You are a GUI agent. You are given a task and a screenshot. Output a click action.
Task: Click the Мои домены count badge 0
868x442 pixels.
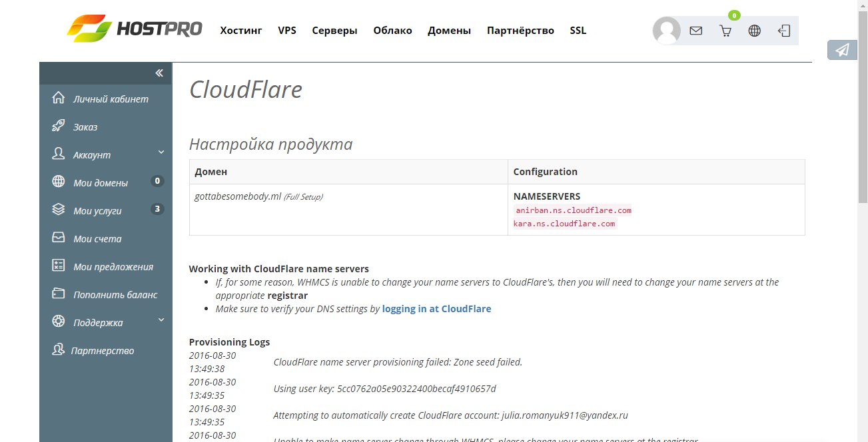coord(157,181)
